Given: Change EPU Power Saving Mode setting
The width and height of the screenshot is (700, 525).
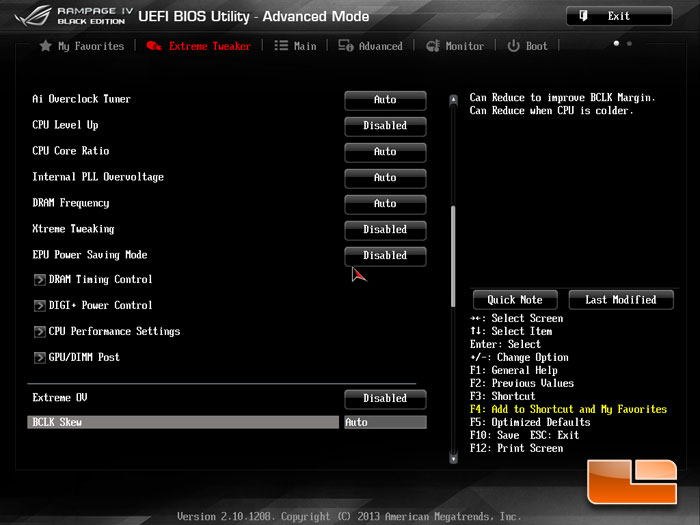Looking at the screenshot, I should coord(385,256).
